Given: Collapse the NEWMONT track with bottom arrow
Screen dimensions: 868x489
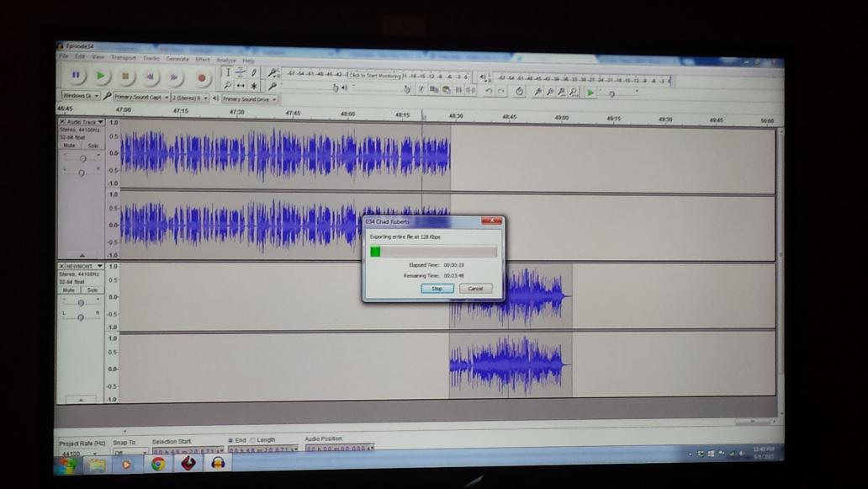Looking at the screenshot, I should pos(81,399).
